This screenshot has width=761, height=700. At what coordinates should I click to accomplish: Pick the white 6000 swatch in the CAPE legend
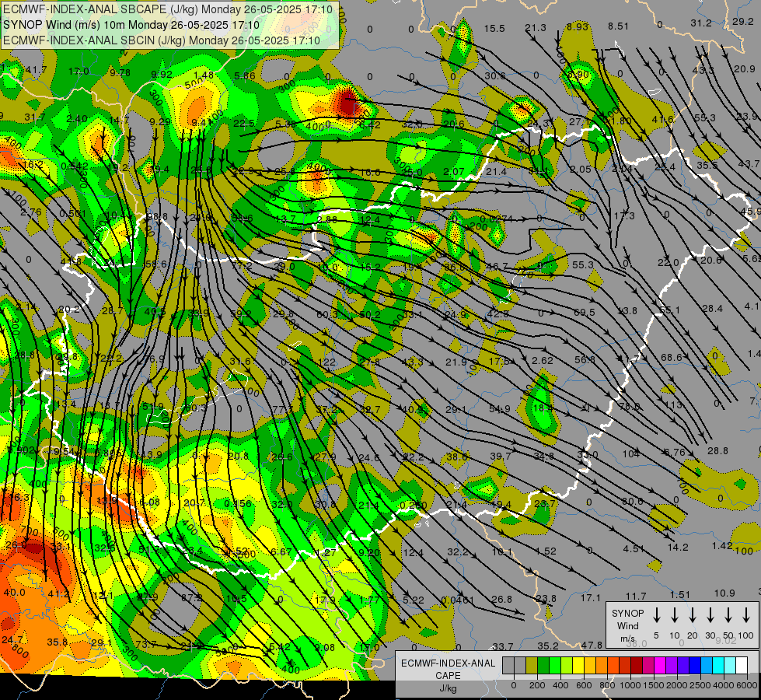(x=741, y=665)
